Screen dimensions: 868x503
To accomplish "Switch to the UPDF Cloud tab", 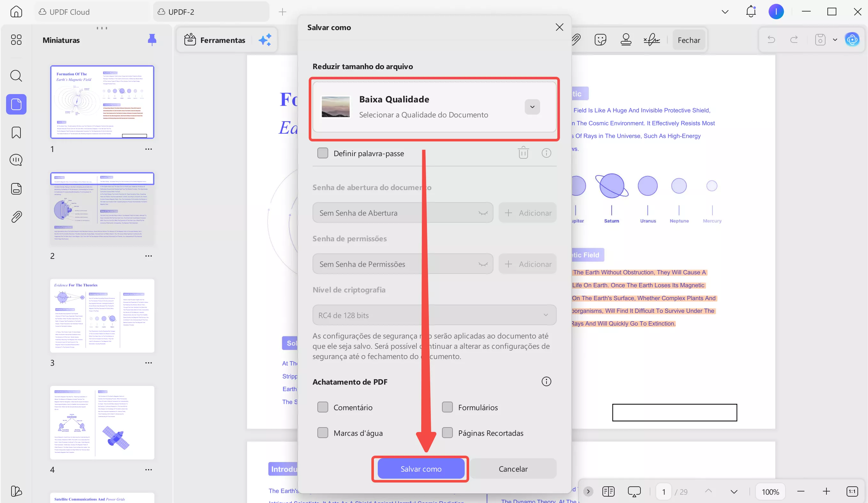I will 69,12.
